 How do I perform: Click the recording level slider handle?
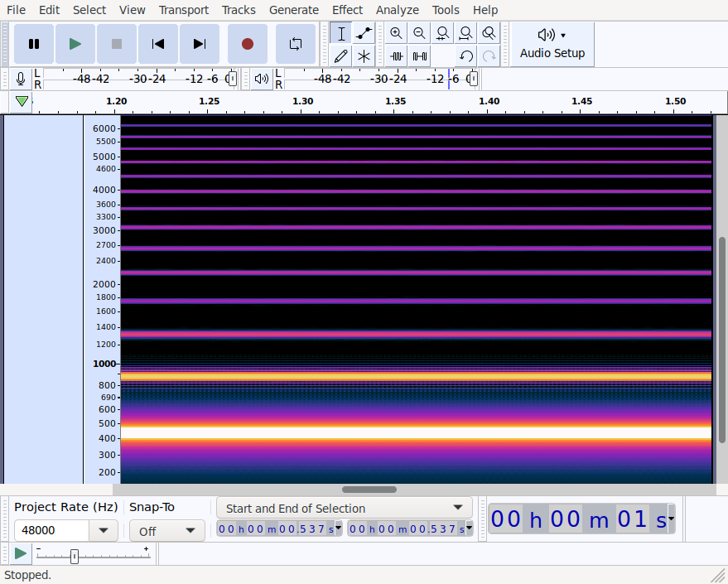233,79
